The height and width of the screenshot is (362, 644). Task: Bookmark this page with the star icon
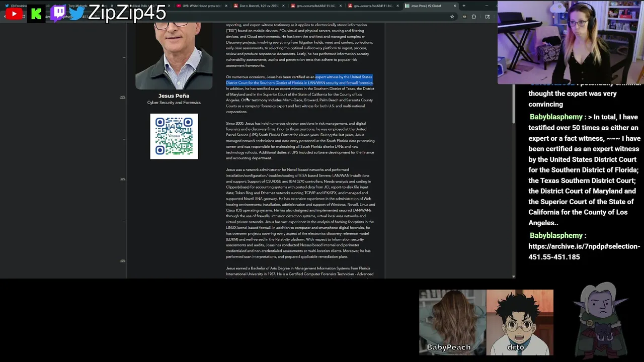(x=452, y=17)
